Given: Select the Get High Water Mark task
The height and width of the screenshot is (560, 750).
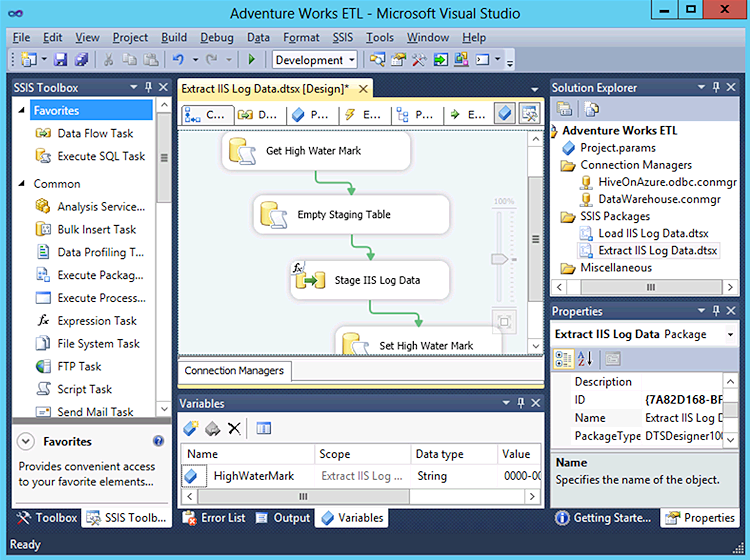Looking at the screenshot, I should [316, 151].
